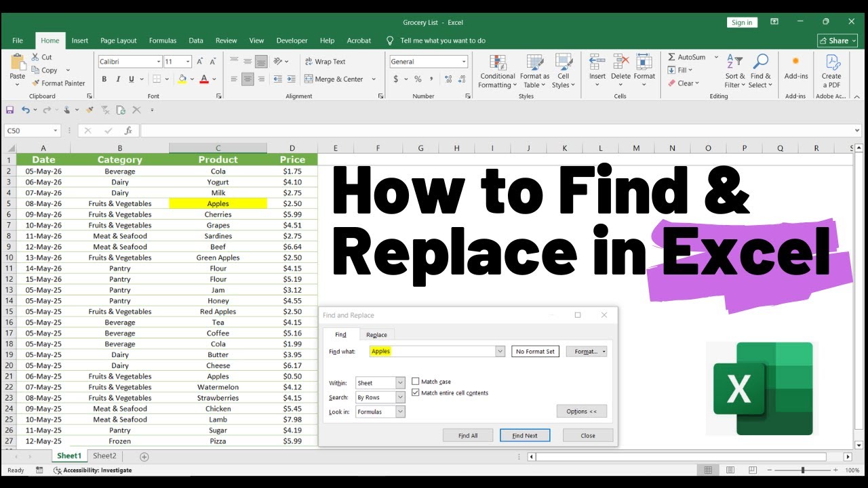Open the Sort & Filter menu
The width and height of the screenshot is (868, 488).
pos(734,71)
